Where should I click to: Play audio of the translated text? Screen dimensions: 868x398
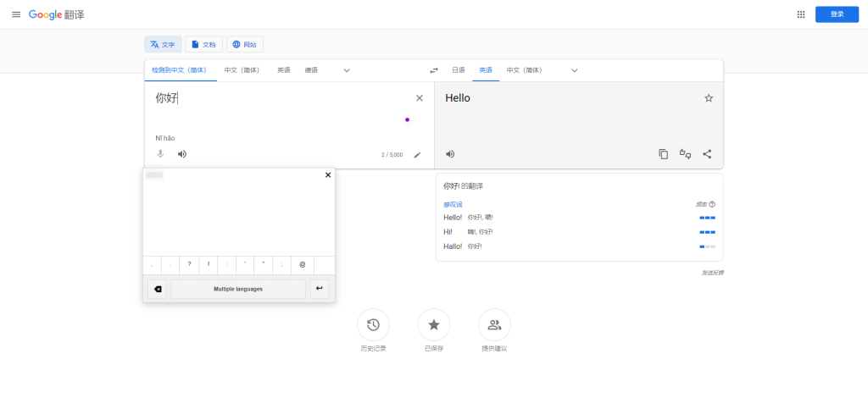pos(450,154)
